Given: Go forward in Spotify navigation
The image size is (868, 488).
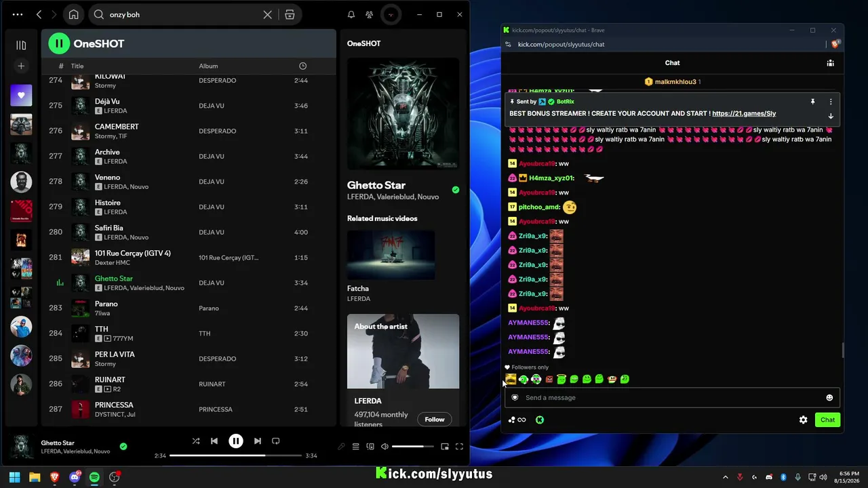Looking at the screenshot, I should [x=54, y=14].
